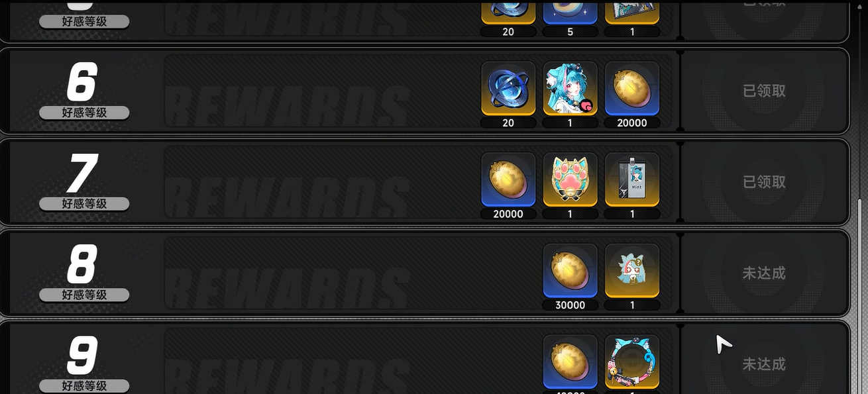This screenshot has height=394, width=868.
Task: Click the 未达成 button for level 8
Action: pyautogui.click(x=764, y=273)
